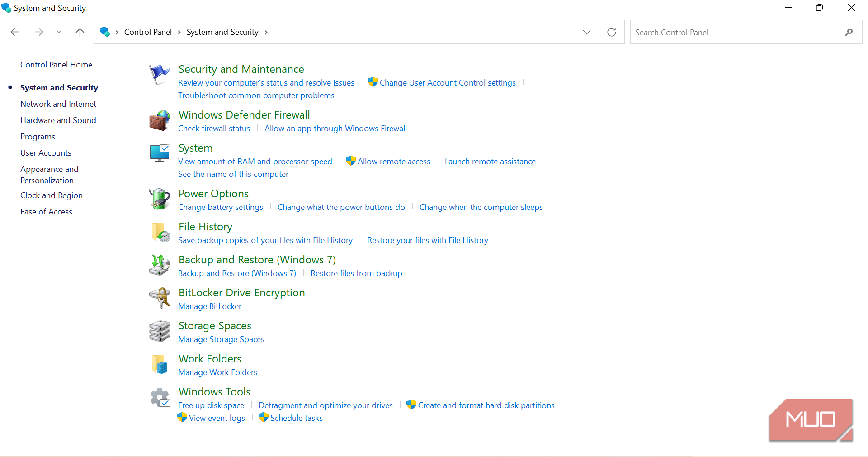The image size is (868, 457).
Task: Click the Control Panel breadcrumb in address bar
Action: pos(148,32)
